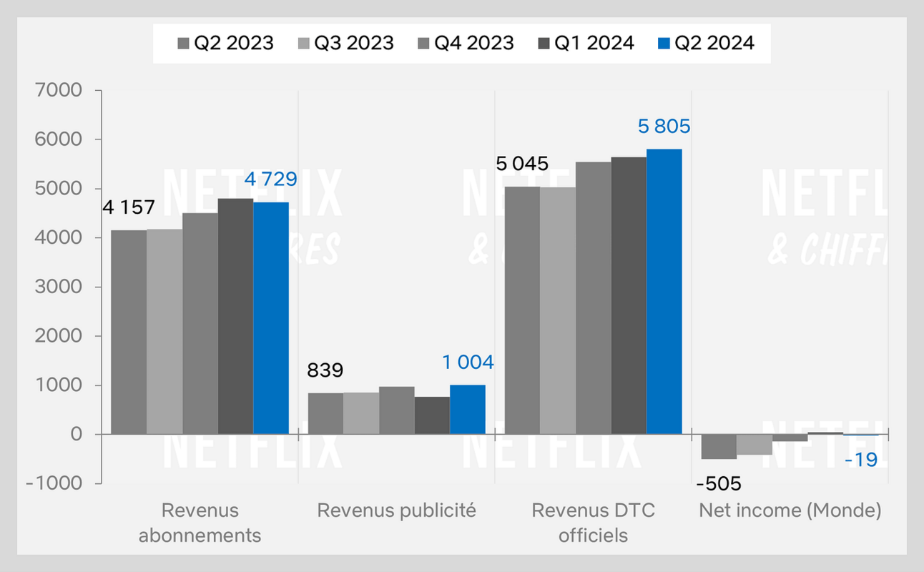
Task: Click the Revenus DTC officiels category label
Action: [x=593, y=523]
